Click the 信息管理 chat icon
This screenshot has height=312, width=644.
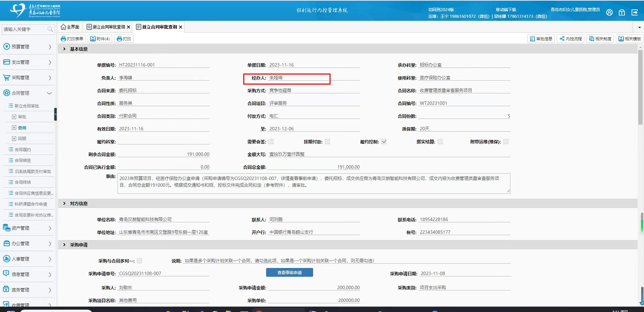pos(6,274)
